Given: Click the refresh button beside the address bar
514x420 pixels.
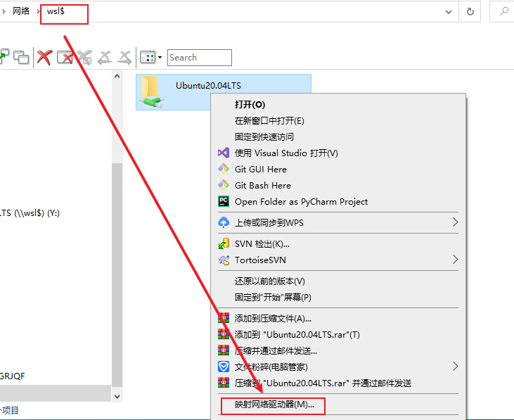Looking at the screenshot, I should pos(470,12).
